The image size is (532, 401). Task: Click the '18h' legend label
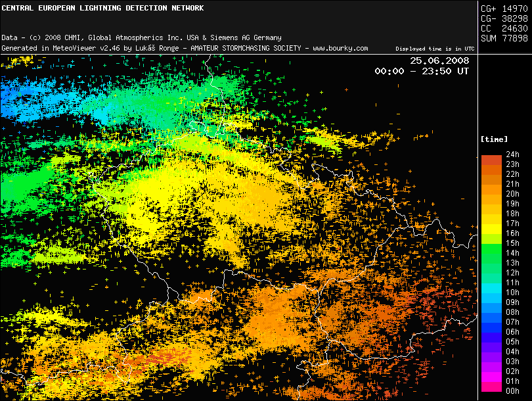(512, 214)
